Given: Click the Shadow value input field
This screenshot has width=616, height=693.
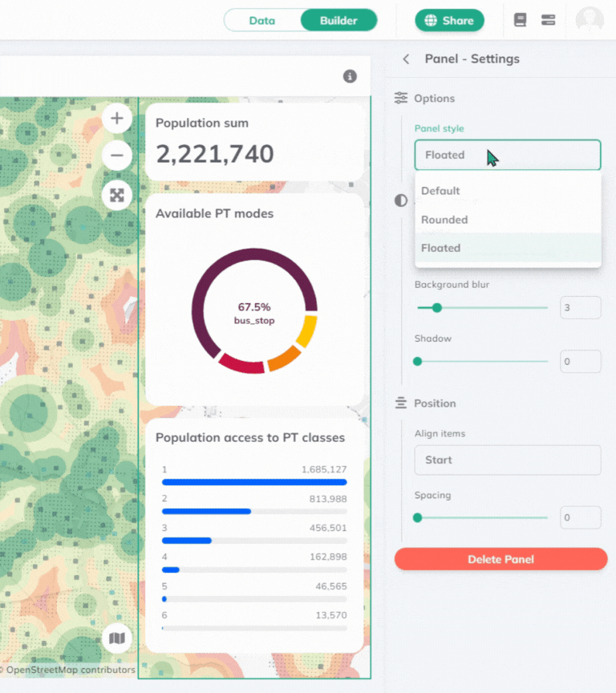Looking at the screenshot, I should (x=580, y=362).
